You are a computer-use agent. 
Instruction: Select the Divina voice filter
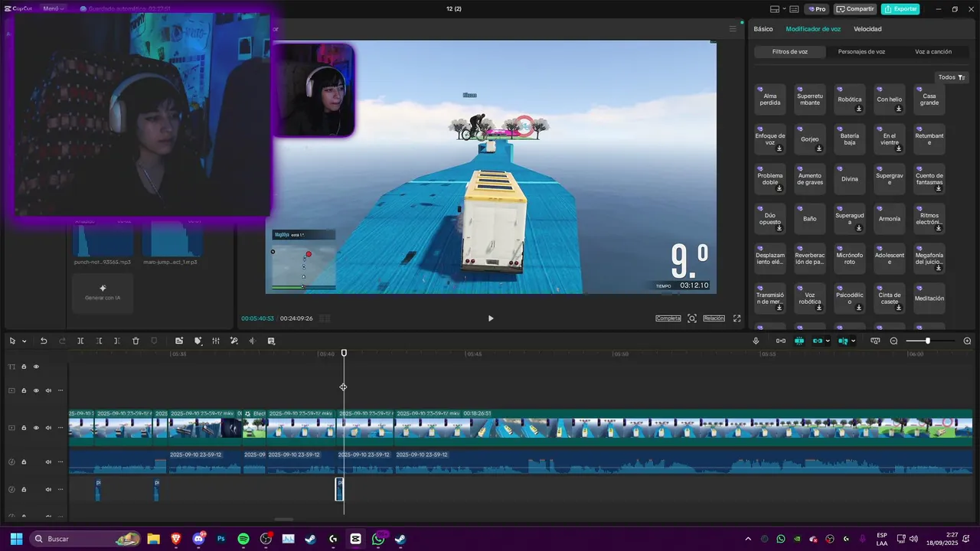850,179
